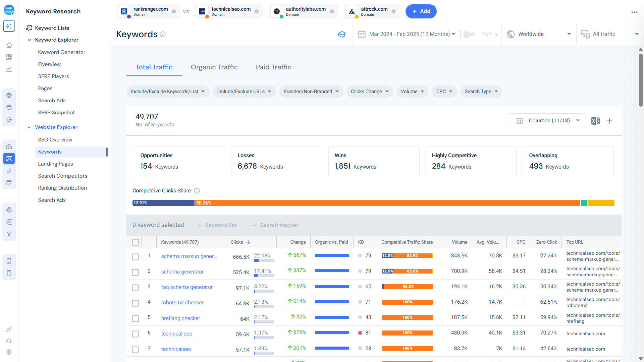This screenshot has height=362, width=644.
Task: Open the three-dot more options menu
Action: click(x=634, y=12)
